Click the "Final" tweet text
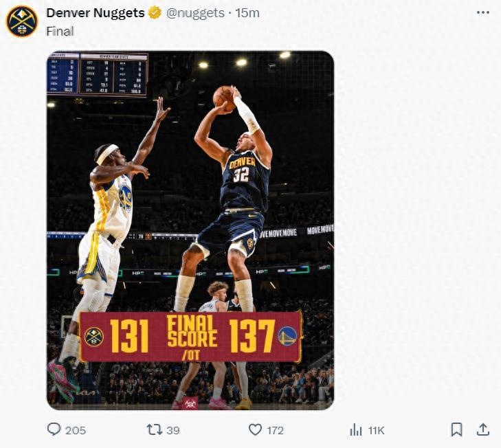501x448 pixels. point(60,31)
